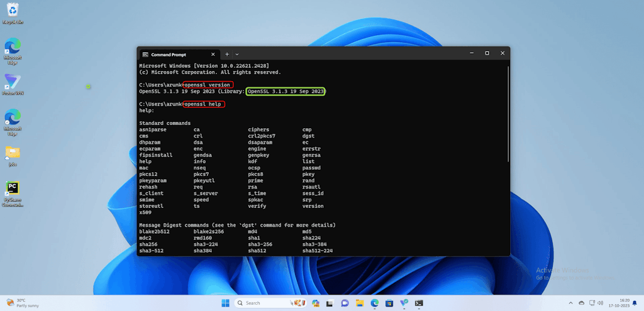Click 'ecparam' in the command list

(x=150, y=148)
